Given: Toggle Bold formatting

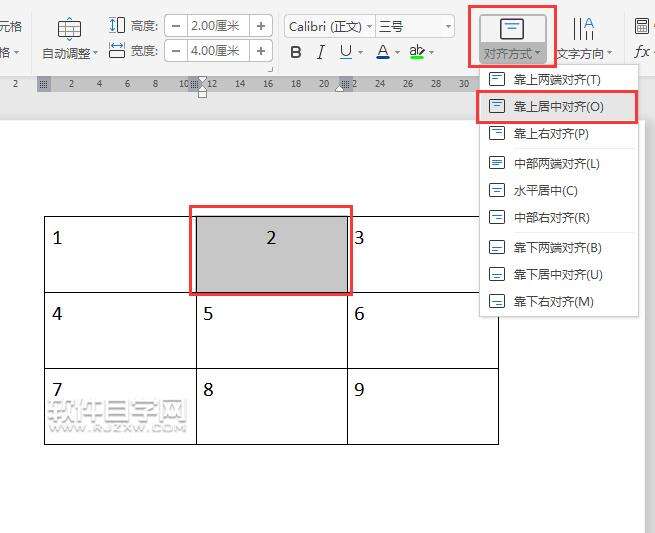Looking at the screenshot, I should pos(296,52).
